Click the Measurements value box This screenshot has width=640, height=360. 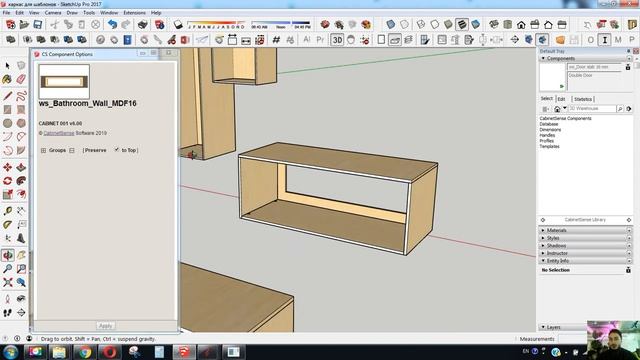[x=572, y=339]
